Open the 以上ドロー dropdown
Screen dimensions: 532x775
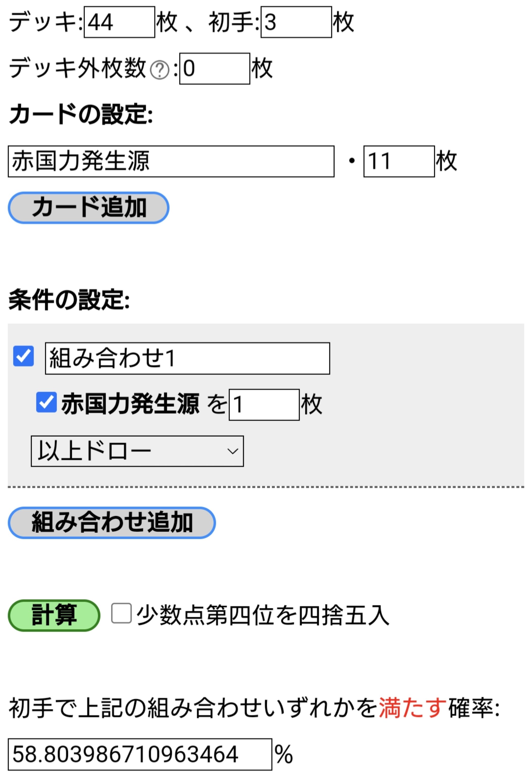[137, 451]
